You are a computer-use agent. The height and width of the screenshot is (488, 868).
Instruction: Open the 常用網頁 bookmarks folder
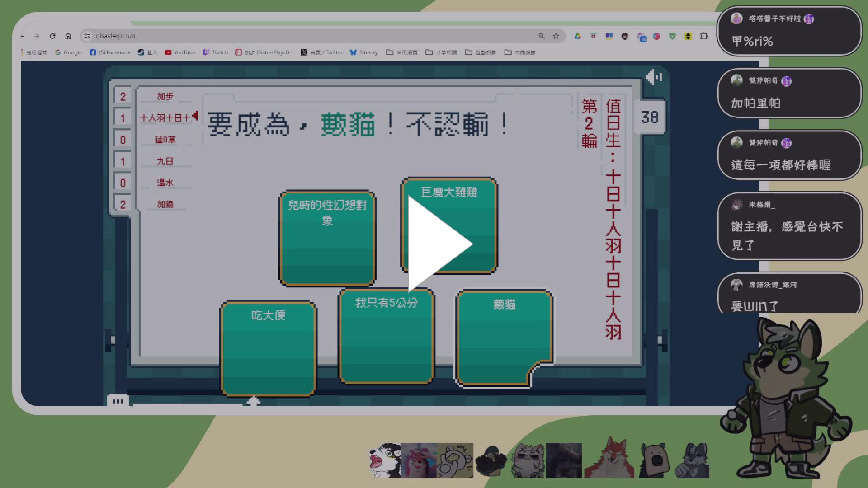coord(401,52)
